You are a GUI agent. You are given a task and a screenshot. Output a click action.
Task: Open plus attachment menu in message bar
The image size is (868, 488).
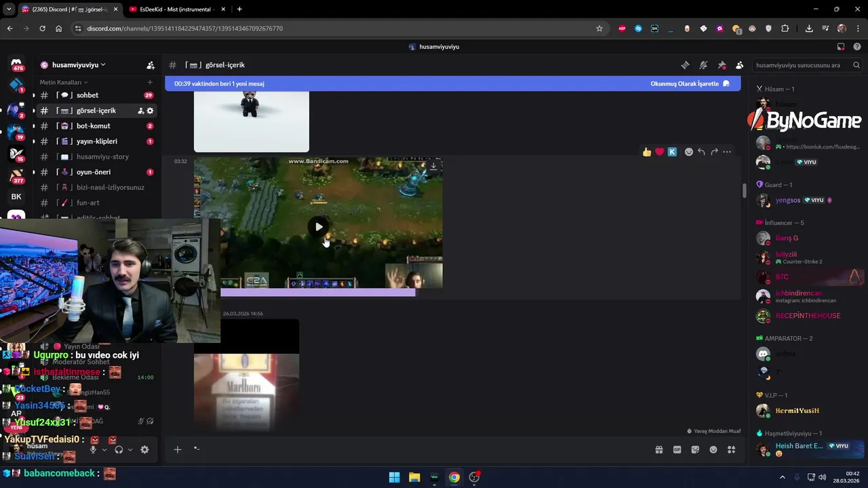(x=178, y=449)
